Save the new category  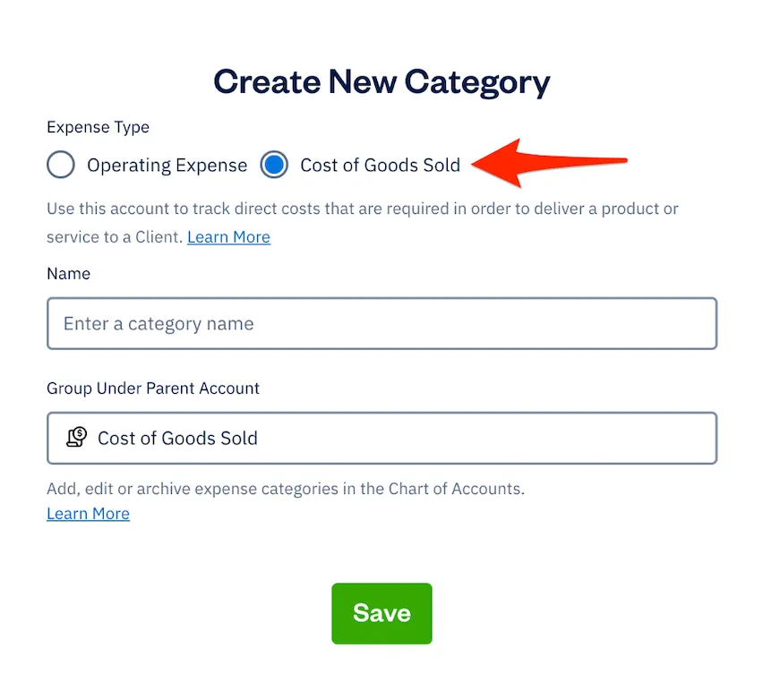point(381,613)
